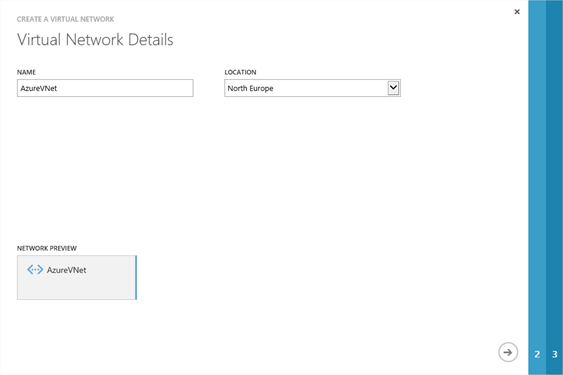The width and height of the screenshot is (563, 375).
Task: Jump to wizard step 2
Action: [x=537, y=354]
